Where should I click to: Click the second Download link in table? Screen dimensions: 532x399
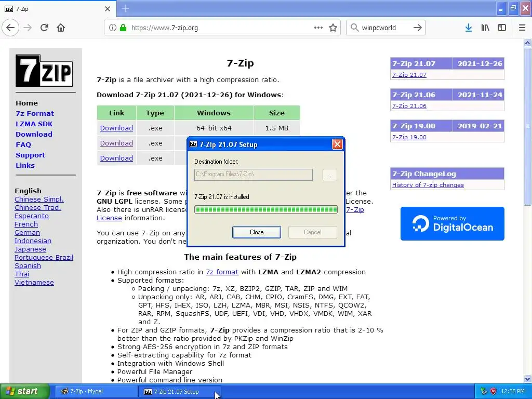[x=116, y=143]
